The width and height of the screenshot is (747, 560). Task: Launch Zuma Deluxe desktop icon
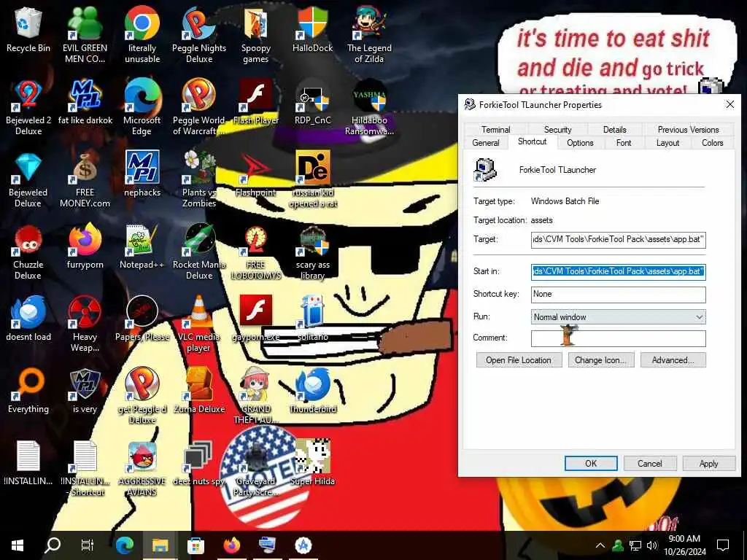pos(199,391)
